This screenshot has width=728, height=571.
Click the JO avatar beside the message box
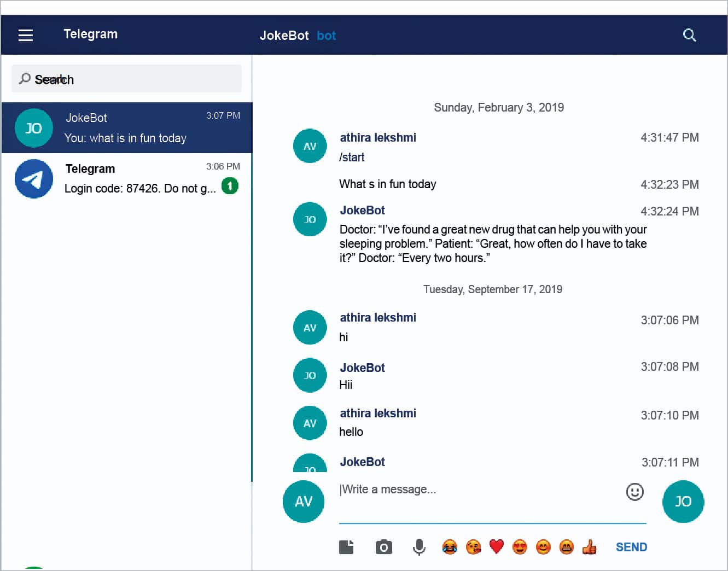[x=683, y=502]
